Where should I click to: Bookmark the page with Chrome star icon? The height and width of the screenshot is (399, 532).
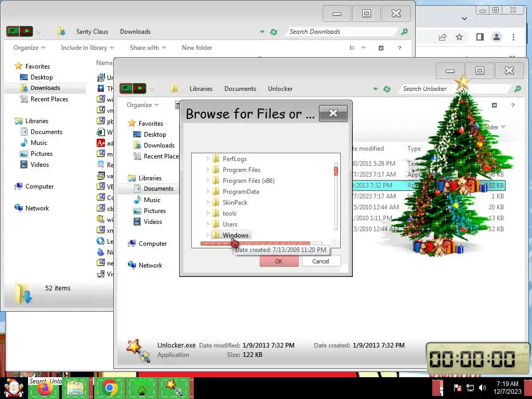[459, 37]
